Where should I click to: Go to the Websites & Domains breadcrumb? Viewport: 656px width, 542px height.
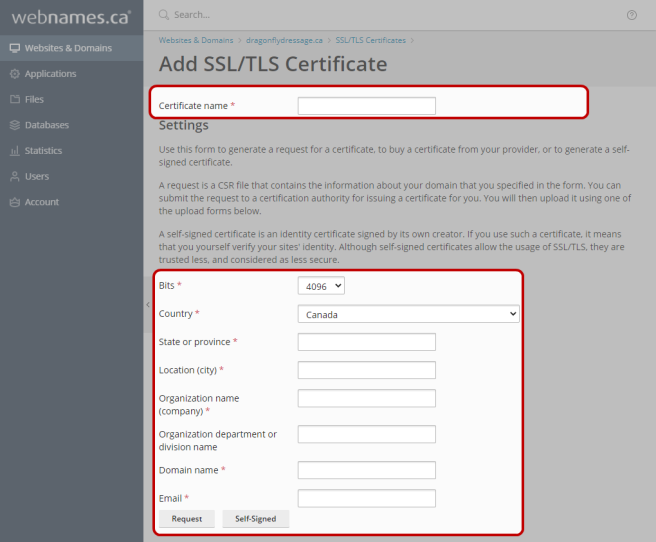click(x=196, y=41)
